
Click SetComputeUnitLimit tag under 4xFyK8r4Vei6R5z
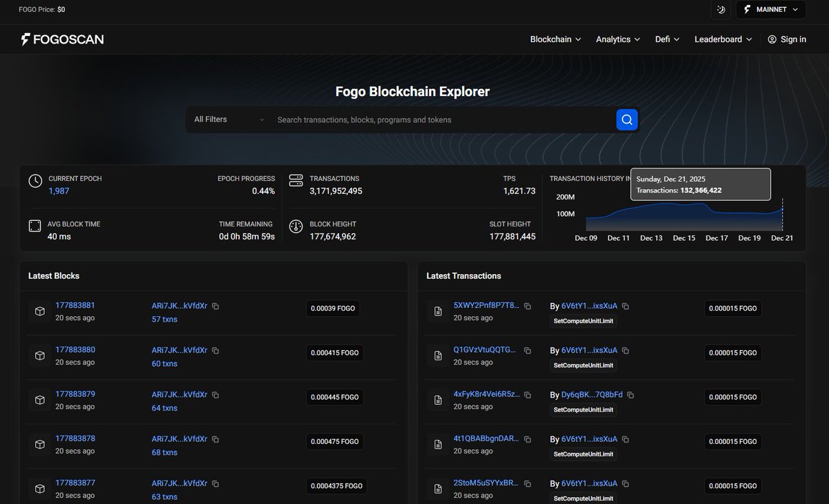tap(583, 409)
